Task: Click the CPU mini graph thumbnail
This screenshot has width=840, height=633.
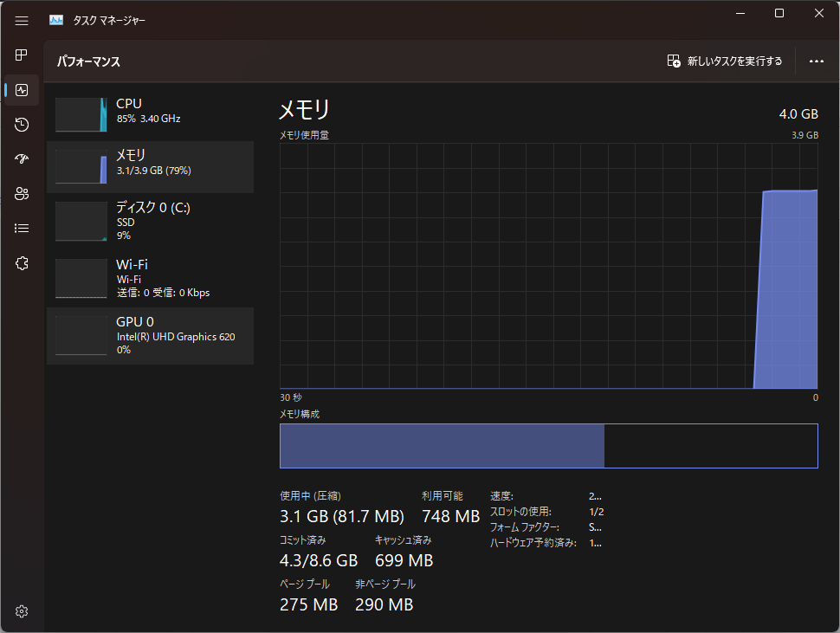Action: [x=81, y=114]
